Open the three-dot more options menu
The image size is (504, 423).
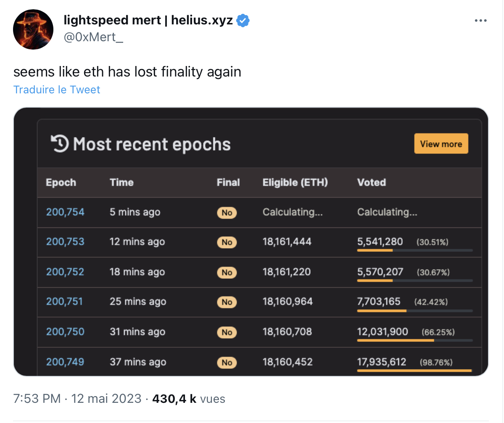(x=480, y=21)
